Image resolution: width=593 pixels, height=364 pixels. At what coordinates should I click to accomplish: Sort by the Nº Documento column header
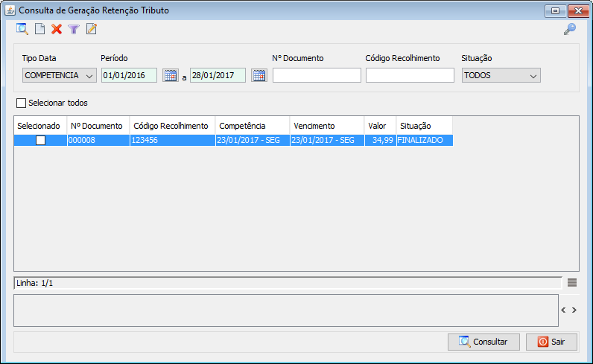tap(98, 126)
